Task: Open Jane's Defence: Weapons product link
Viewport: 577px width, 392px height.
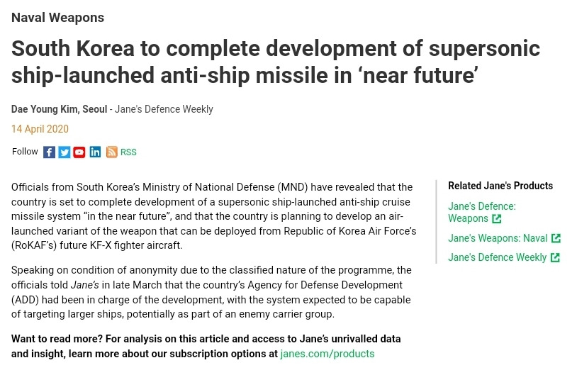Action: point(482,212)
